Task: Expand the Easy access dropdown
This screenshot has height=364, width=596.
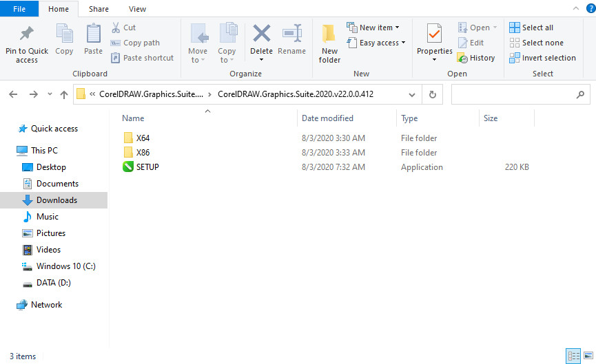Action: pyautogui.click(x=378, y=43)
